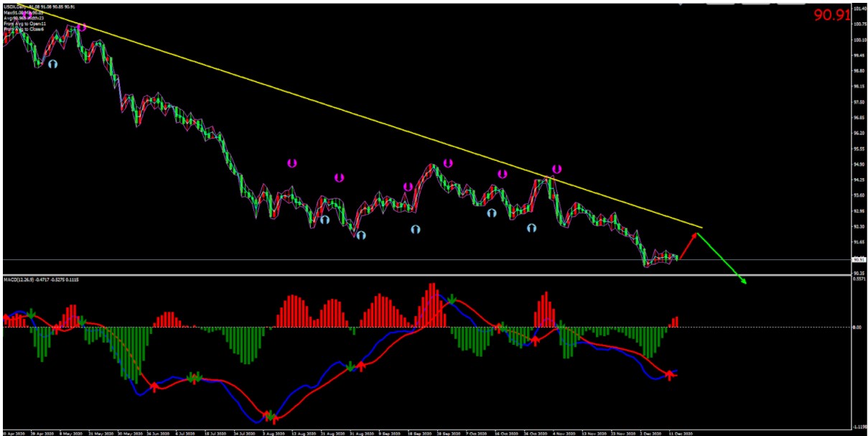The image size is (868, 436).
Task: Select the latest MACD crossover arrow at far right
Action: 670,374
